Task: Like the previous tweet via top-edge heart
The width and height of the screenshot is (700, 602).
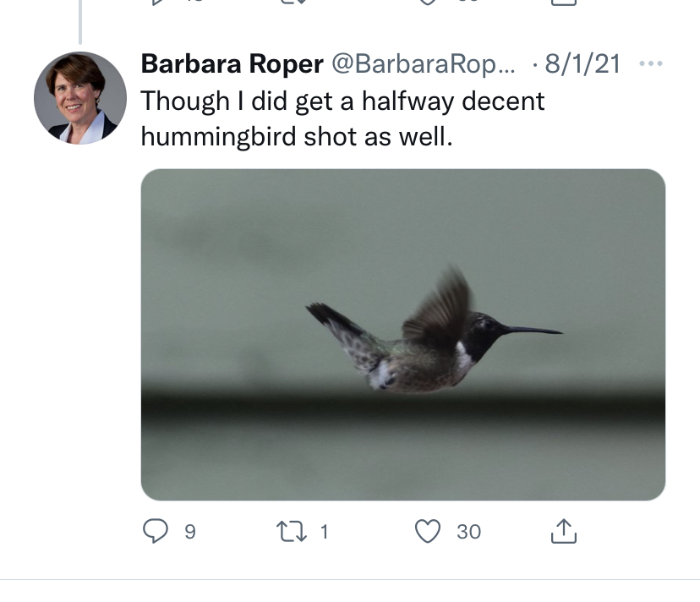Action: 429,3
